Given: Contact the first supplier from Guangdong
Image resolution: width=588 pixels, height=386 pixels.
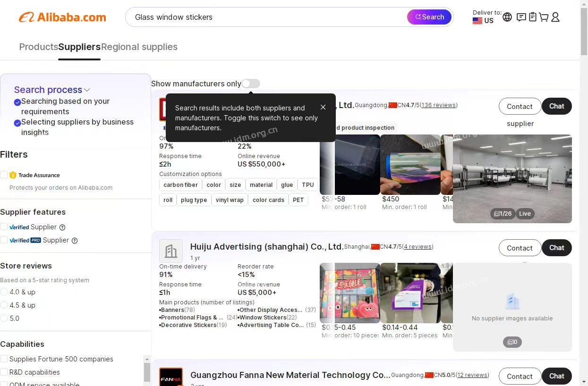Looking at the screenshot, I should 520,106.
